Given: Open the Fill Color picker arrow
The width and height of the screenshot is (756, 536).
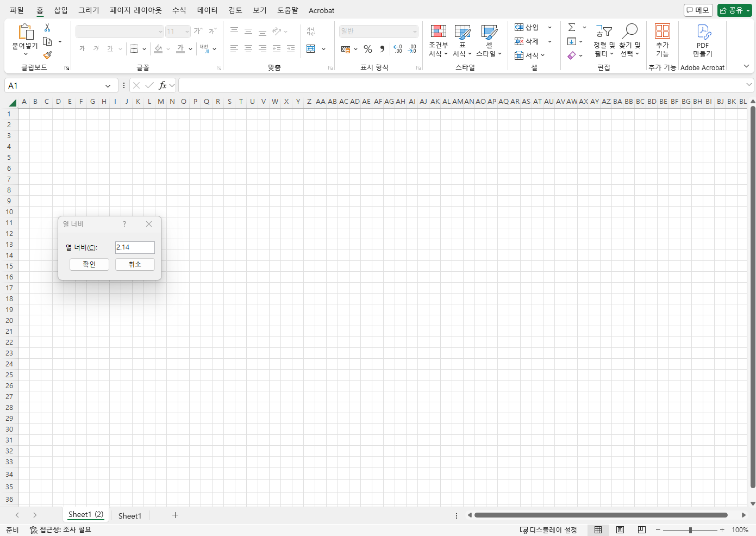Looking at the screenshot, I should tap(168, 49).
